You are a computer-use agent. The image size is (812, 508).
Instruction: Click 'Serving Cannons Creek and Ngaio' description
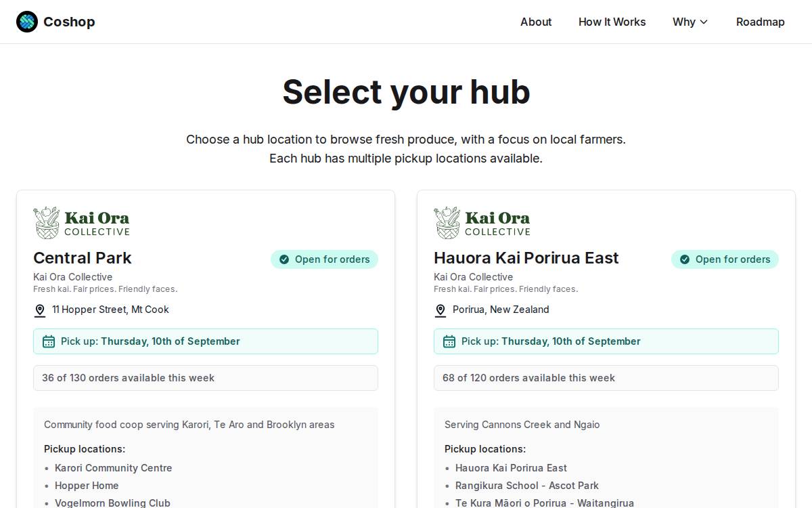(x=522, y=425)
